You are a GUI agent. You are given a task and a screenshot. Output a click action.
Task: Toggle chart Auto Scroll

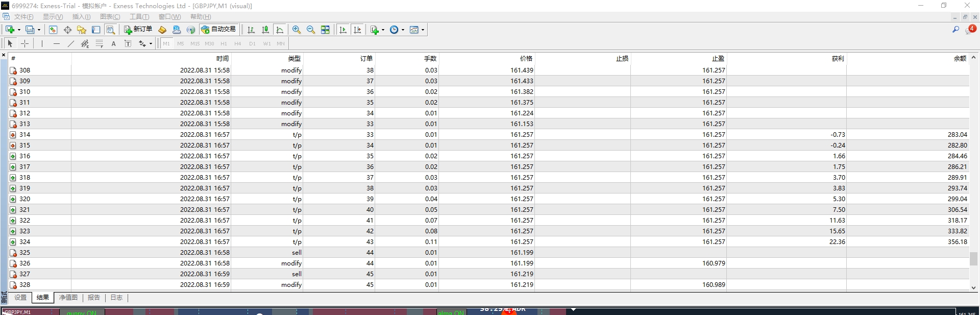pos(343,30)
